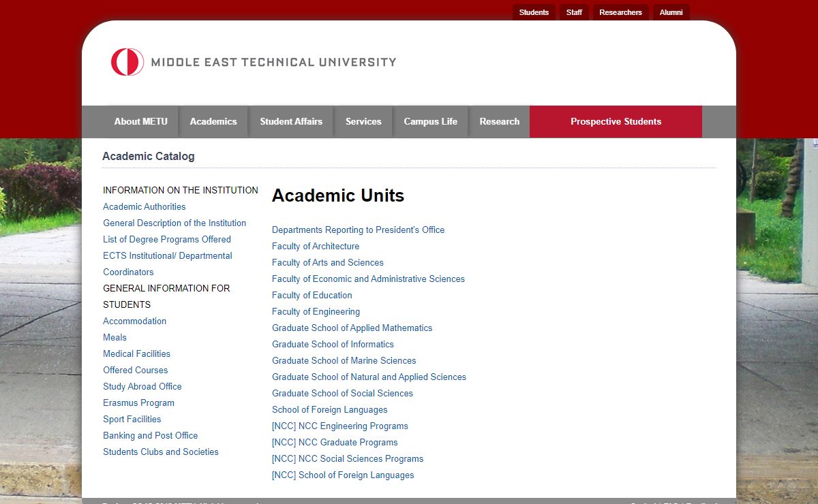The image size is (818, 504).
Task: Open Banking and Post Office link
Action: (151, 435)
